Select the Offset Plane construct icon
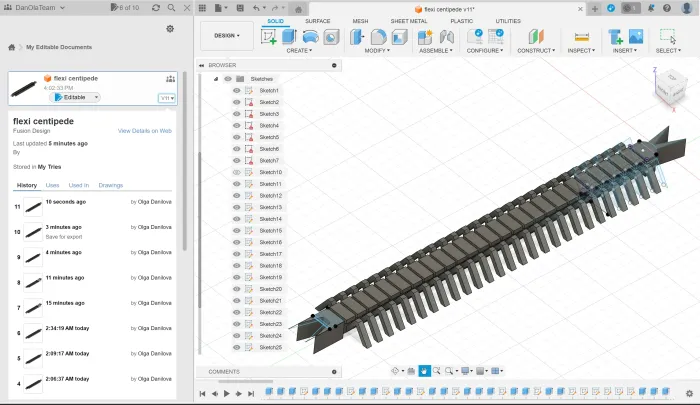The height and width of the screenshot is (405, 700). tap(536, 37)
